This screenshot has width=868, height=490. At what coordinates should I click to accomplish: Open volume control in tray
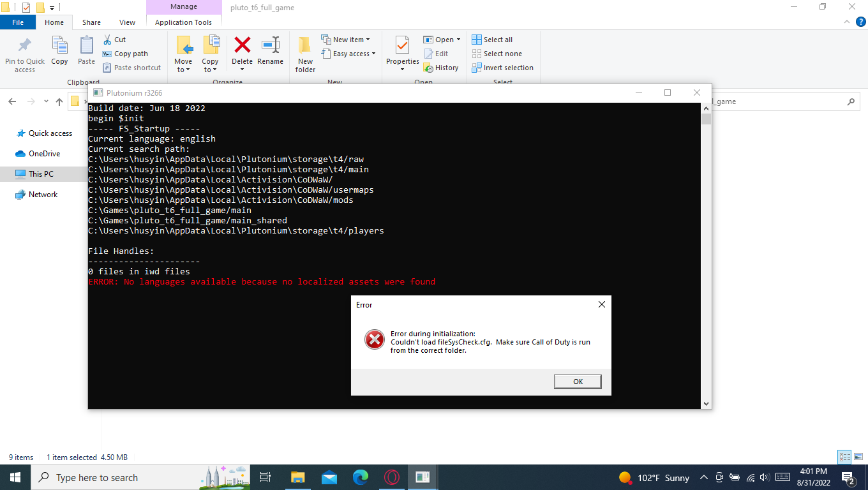765,477
